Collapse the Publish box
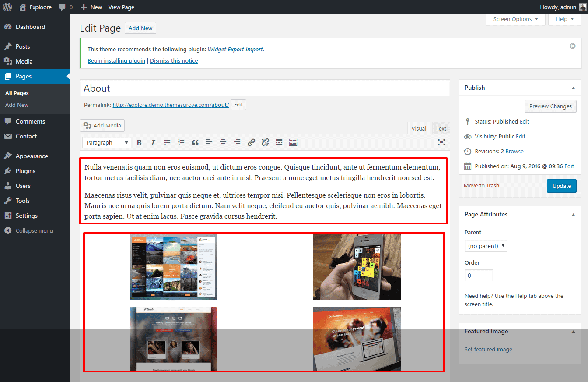 coord(573,88)
